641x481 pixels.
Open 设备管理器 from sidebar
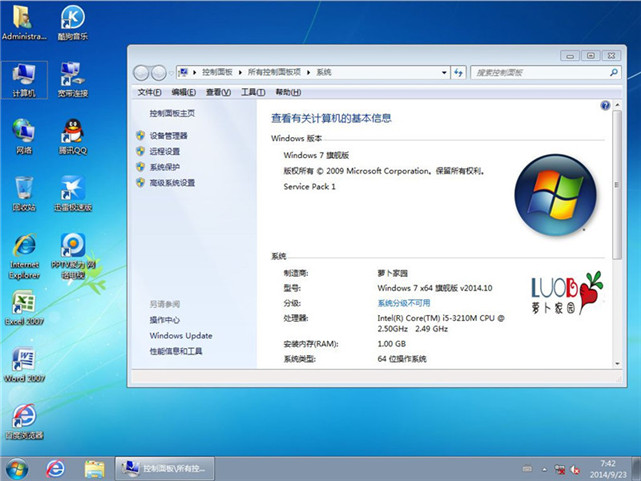(x=168, y=136)
